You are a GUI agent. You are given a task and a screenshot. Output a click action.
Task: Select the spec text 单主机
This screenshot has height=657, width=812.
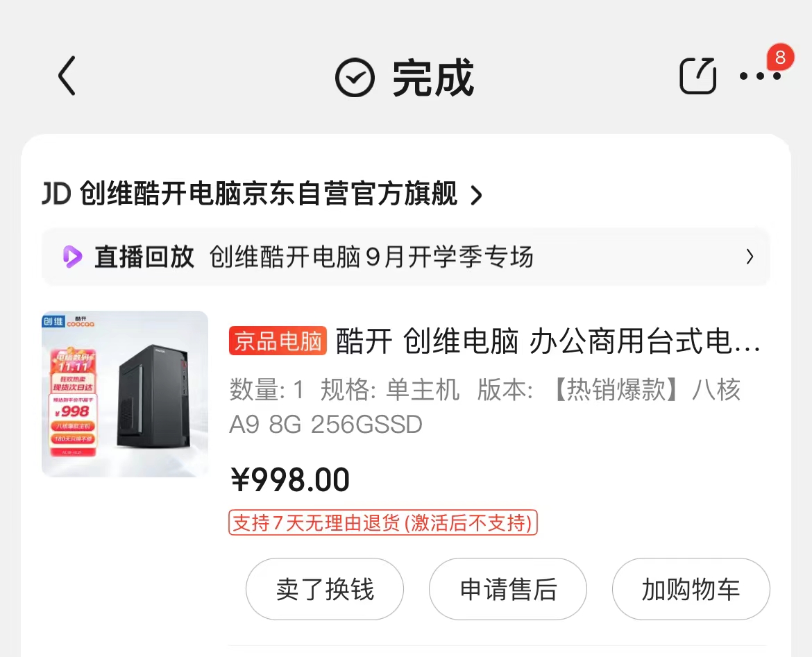coord(424,390)
